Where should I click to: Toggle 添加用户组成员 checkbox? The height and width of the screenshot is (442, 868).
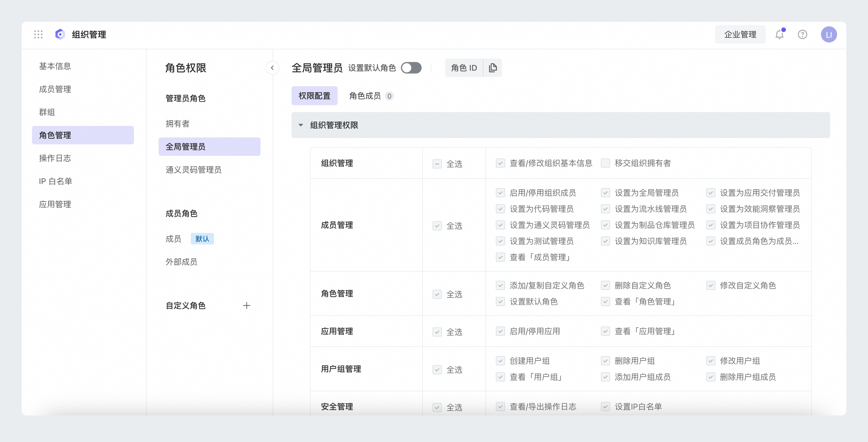tap(605, 377)
